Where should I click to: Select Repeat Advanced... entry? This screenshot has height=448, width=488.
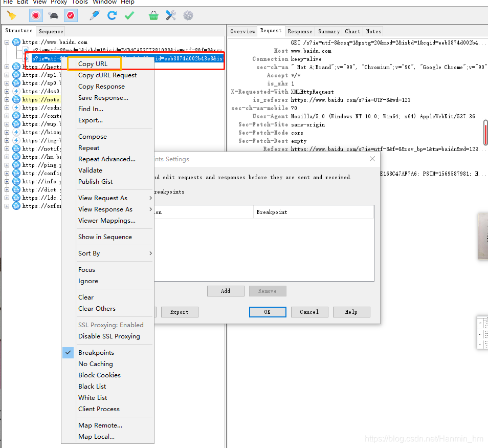[107, 159]
